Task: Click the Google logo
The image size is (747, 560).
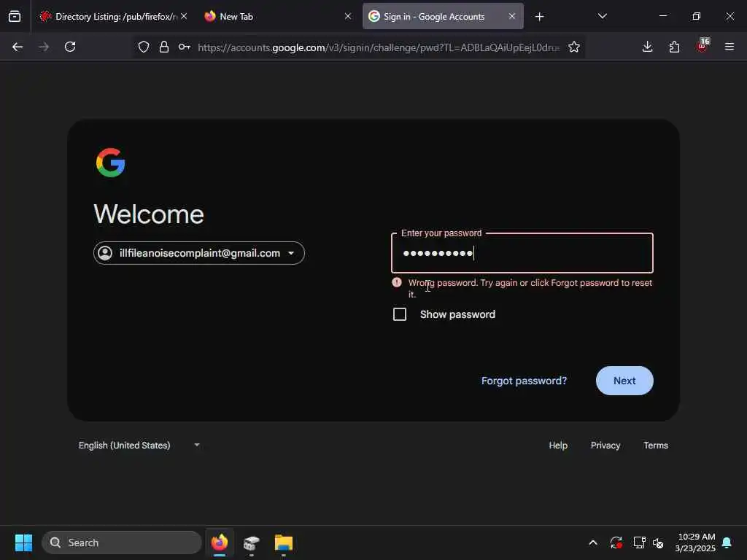Action: (111, 163)
